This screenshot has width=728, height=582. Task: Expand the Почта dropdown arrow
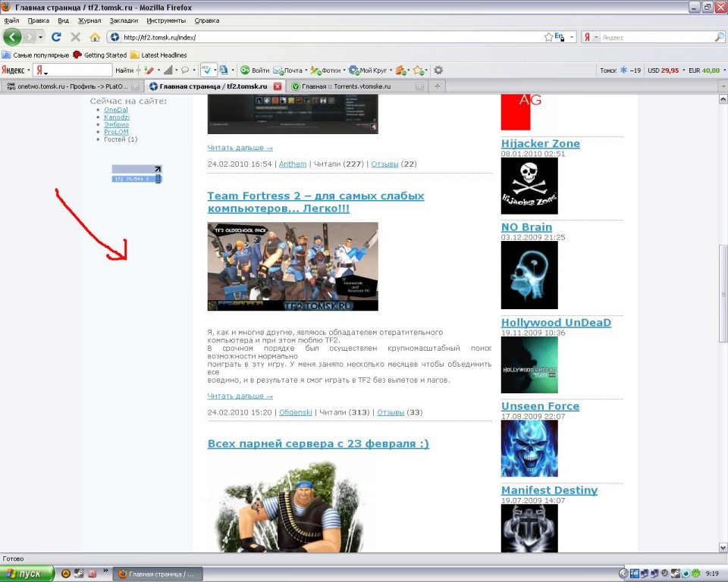pyautogui.click(x=306, y=70)
